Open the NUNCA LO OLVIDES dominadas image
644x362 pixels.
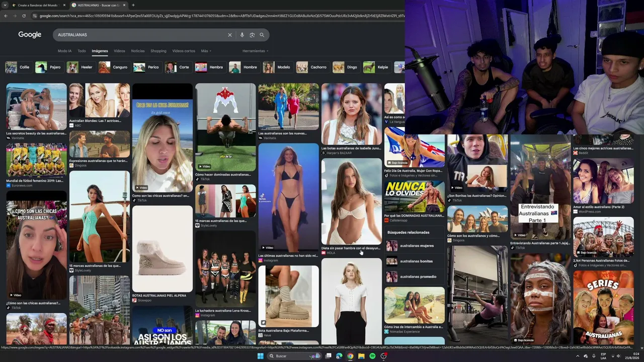tap(414, 197)
